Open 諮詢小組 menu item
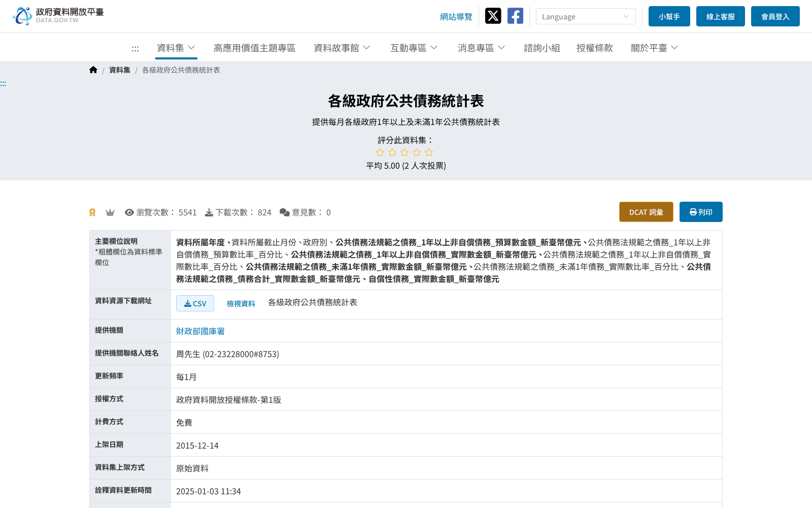 tap(542, 48)
